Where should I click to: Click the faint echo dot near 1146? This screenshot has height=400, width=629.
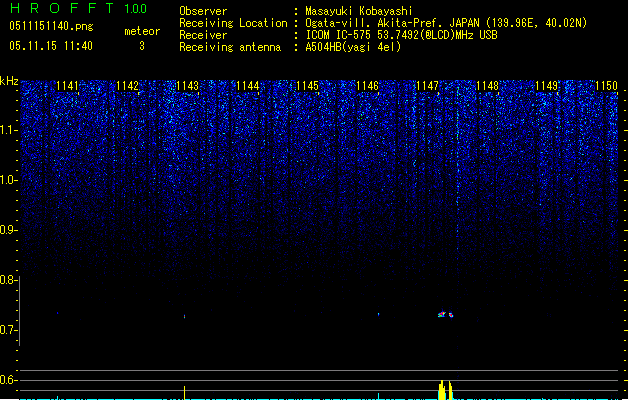coord(378,314)
